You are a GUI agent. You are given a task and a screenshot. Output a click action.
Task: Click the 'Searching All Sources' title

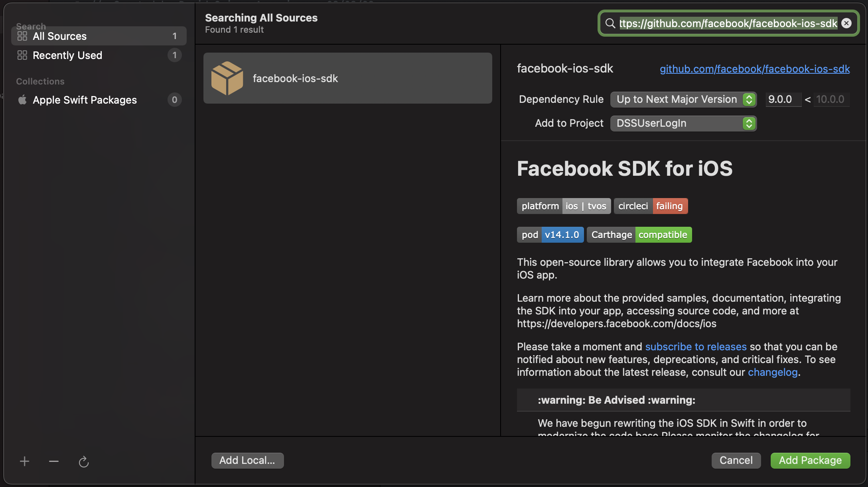[x=261, y=18]
